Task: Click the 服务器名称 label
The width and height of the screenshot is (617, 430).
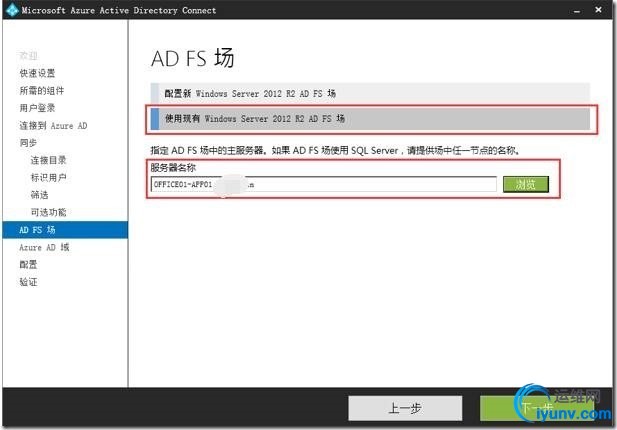Action: (x=173, y=168)
